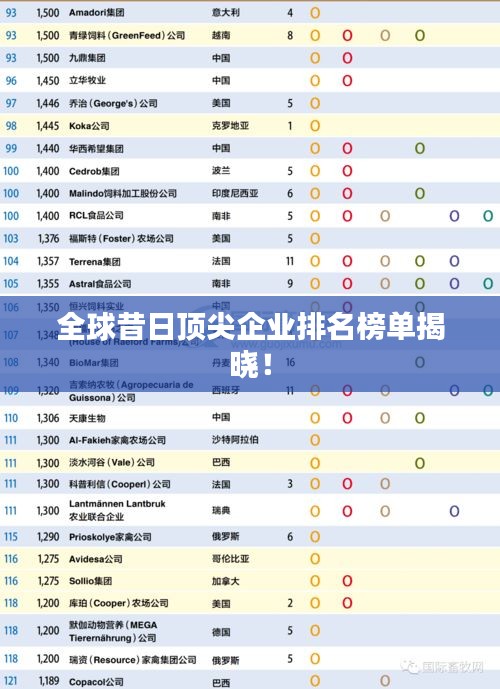This screenshot has height=689, width=500.
Task: Select the 1,440 volume value
Action: 48,149
